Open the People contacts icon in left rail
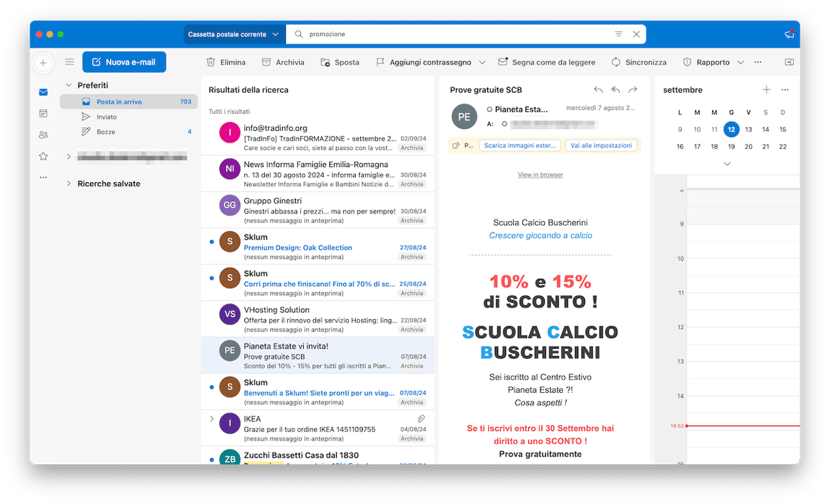The width and height of the screenshot is (830, 504). coord(44,134)
